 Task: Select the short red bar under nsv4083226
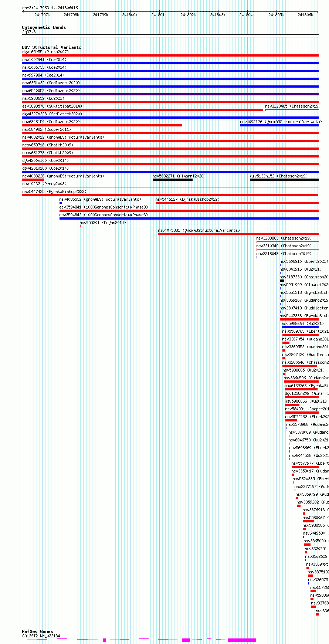click(x=33, y=180)
